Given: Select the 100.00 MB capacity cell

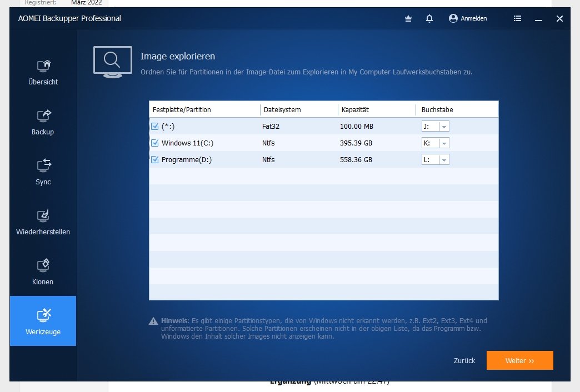Looking at the screenshot, I should (x=357, y=127).
